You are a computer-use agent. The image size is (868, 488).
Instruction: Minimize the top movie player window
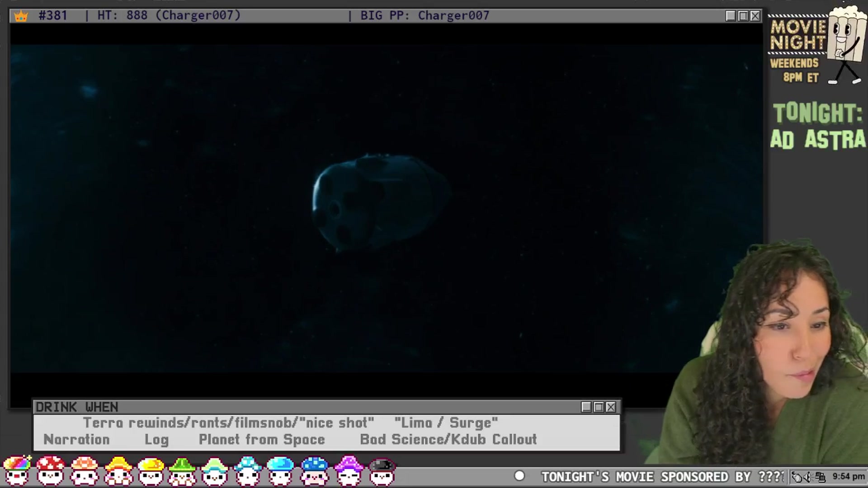coord(731,16)
